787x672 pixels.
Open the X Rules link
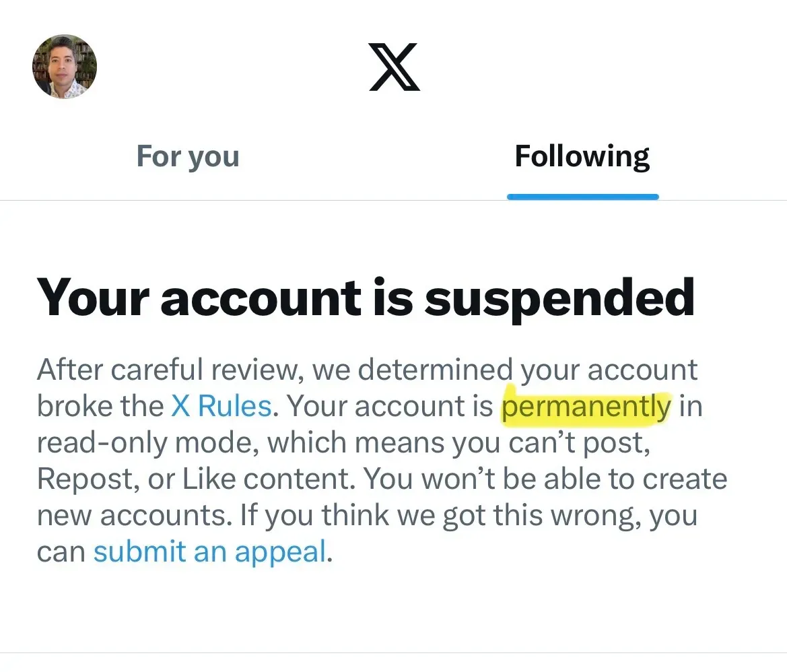(221, 405)
